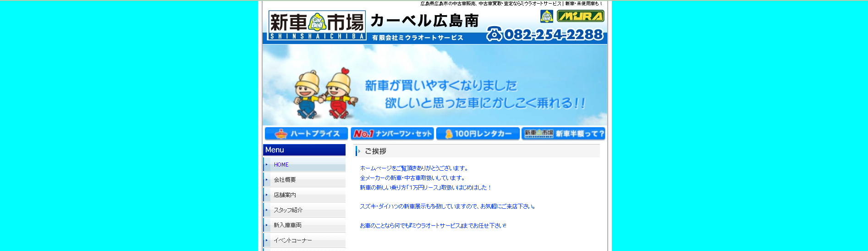The image size is (868, 251).
Task: Click the カーベル広島南 title text
Action: [424, 21]
